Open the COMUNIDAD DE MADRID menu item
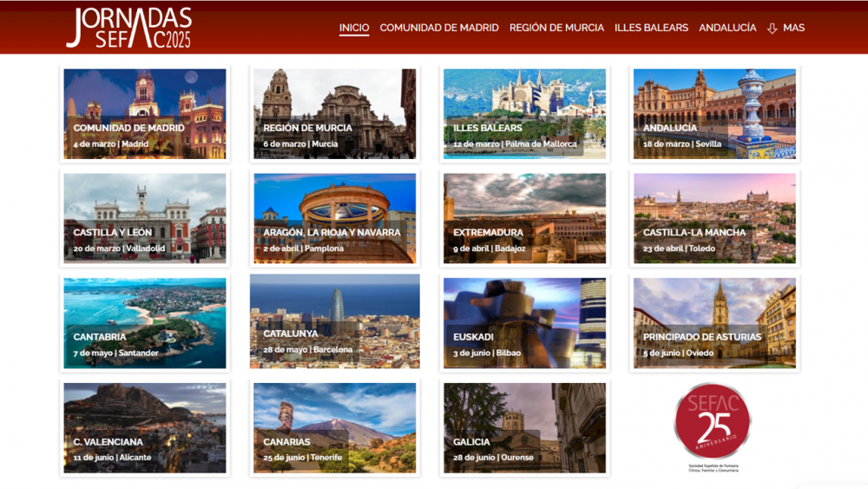This screenshot has height=489, width=868. (x=439, y=28)
